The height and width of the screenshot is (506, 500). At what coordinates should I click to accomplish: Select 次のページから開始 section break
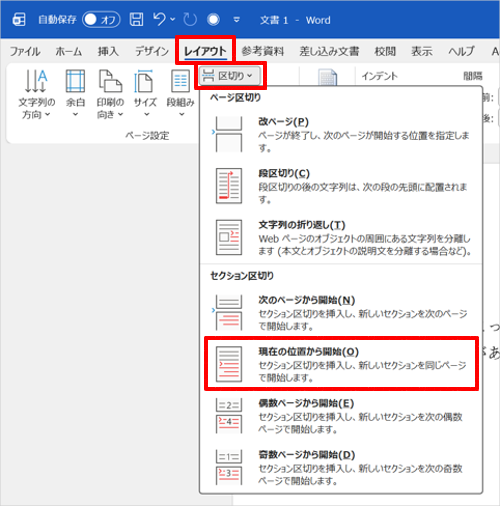(x=341, y=312)
